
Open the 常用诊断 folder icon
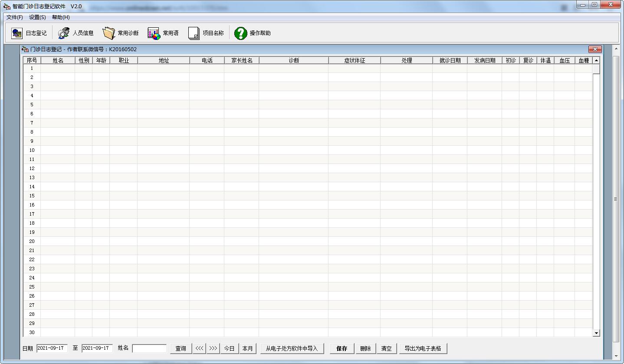pos(109,33)
